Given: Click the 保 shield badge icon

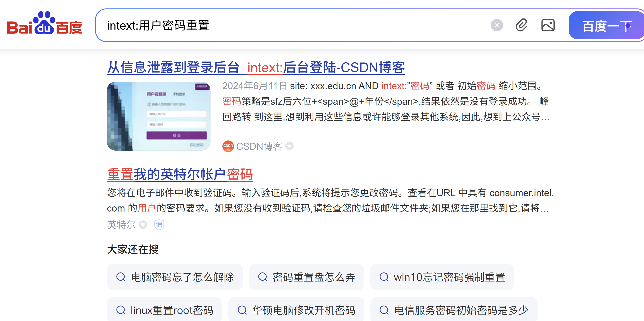Looking at the screenshot, I should (159, 225).
